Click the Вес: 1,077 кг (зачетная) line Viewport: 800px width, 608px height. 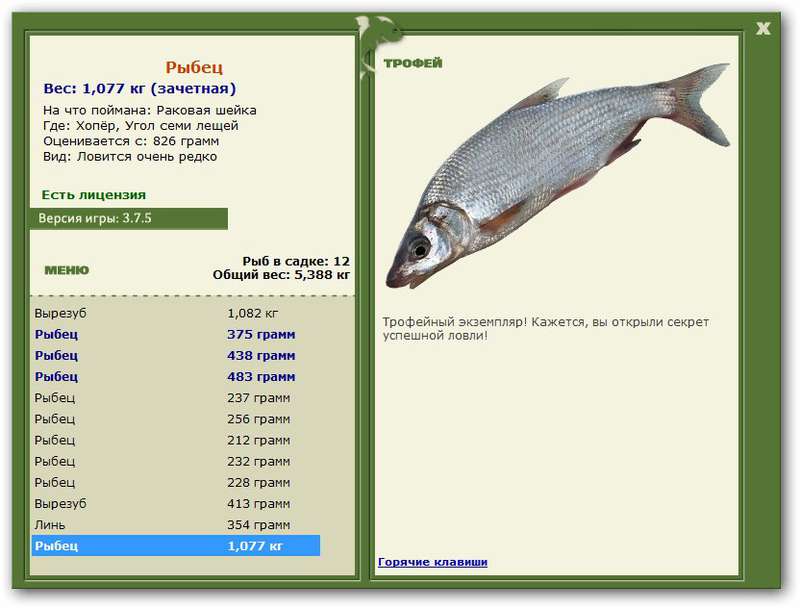[x=140, y=89]
